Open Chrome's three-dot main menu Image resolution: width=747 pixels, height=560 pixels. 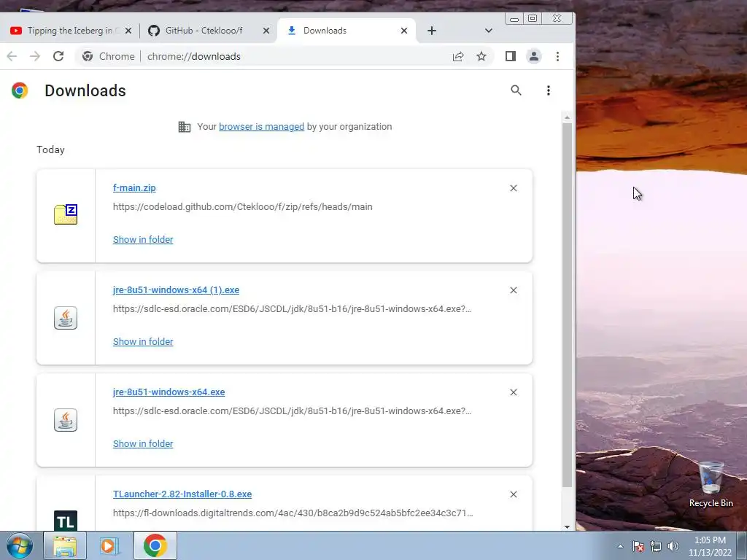coord(557,56)
